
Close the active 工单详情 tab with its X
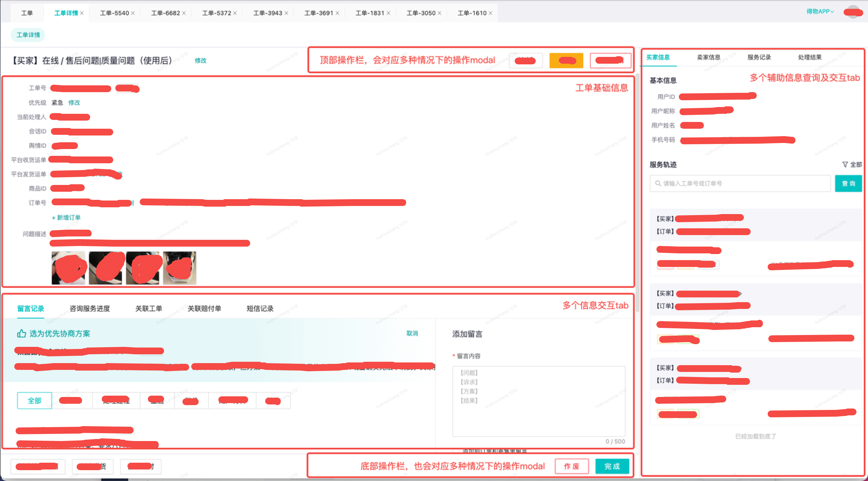(82, 13)
